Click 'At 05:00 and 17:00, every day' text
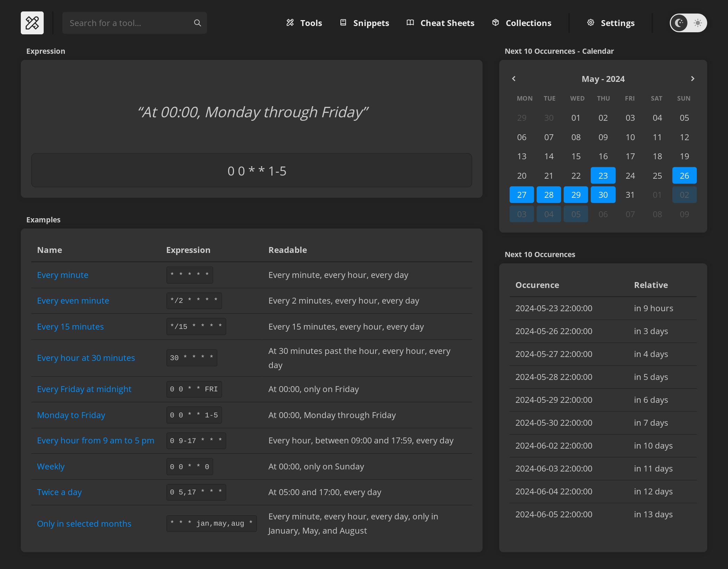 pyautogui.click(x=325, y=492)
